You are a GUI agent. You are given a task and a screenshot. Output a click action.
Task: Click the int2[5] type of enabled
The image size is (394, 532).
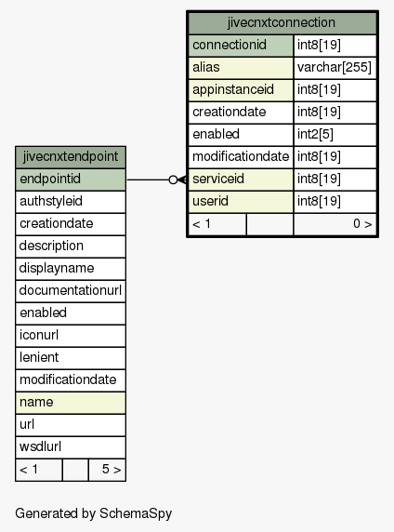(335, 135)
